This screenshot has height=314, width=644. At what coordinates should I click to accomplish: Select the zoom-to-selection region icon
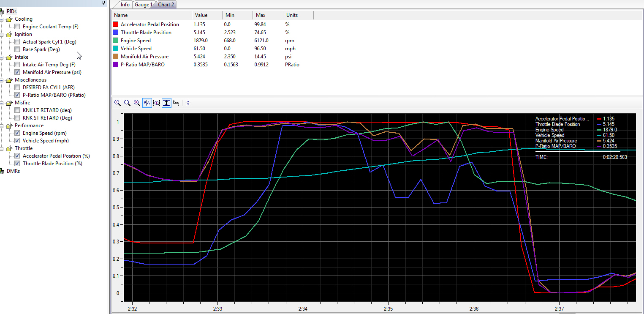(157, 103)
